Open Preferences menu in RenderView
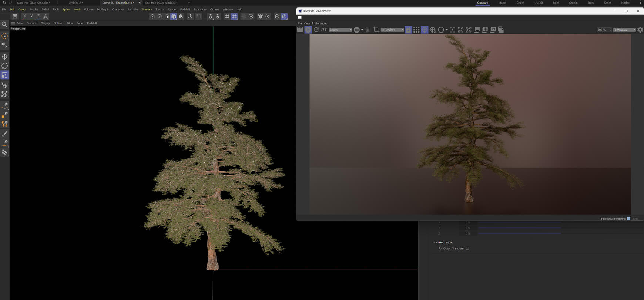 click(319, 23)
